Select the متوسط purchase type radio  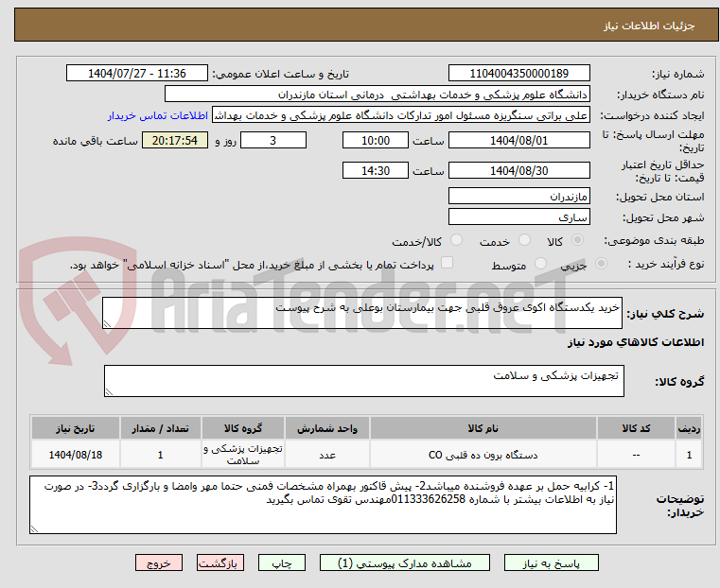[540, 264]
